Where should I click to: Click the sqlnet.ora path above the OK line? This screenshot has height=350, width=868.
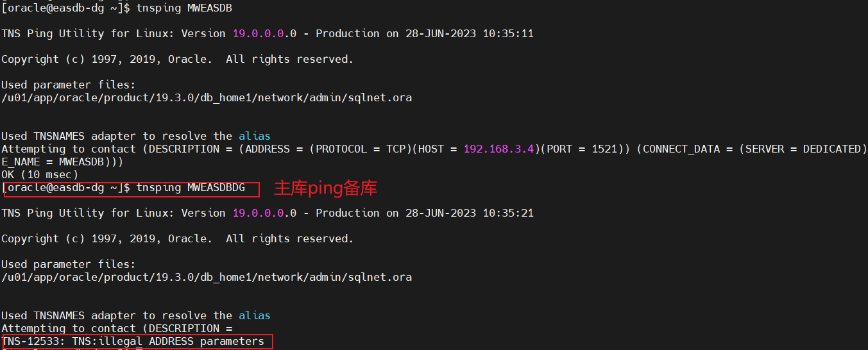[207, 97]
